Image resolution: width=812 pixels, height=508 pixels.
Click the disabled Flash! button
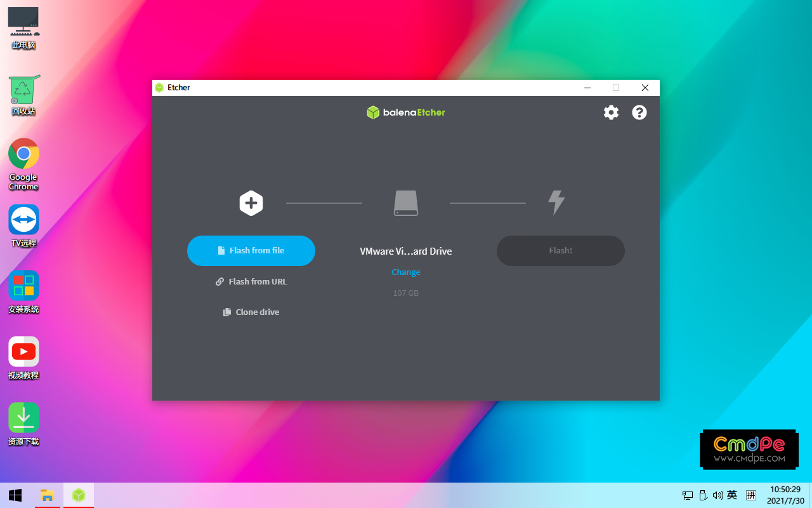(x=561, y=251)
